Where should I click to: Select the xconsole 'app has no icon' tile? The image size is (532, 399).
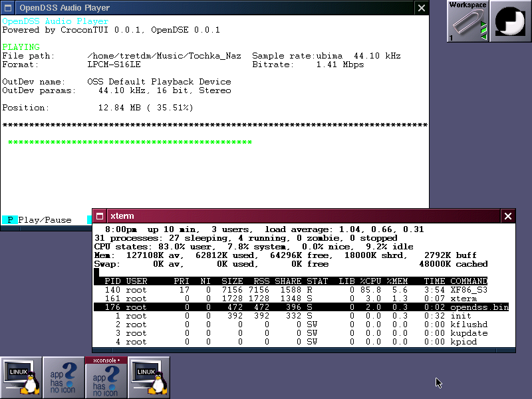coord(106,377)
